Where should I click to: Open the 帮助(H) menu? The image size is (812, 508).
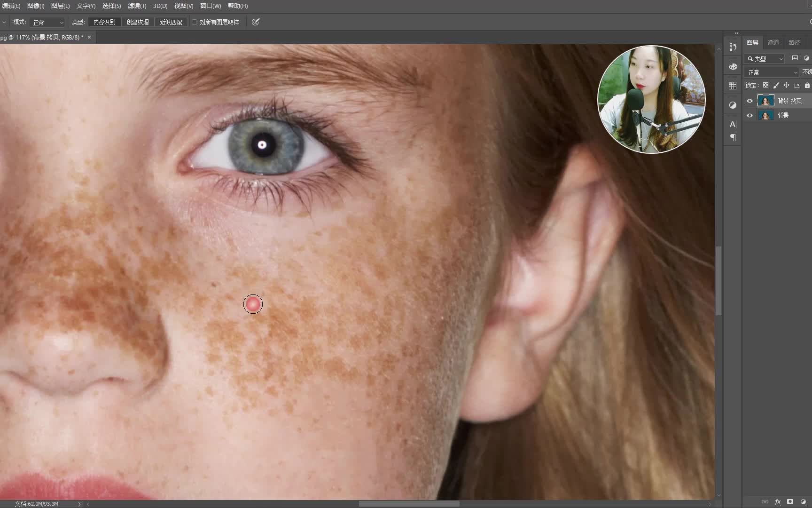238,6
